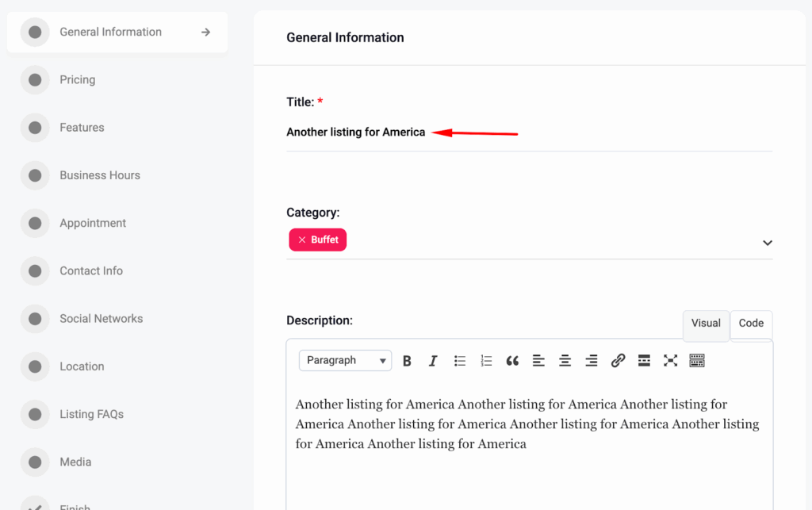
Task: Click the Bold formatting icon
Action: [x=407, y=361]
